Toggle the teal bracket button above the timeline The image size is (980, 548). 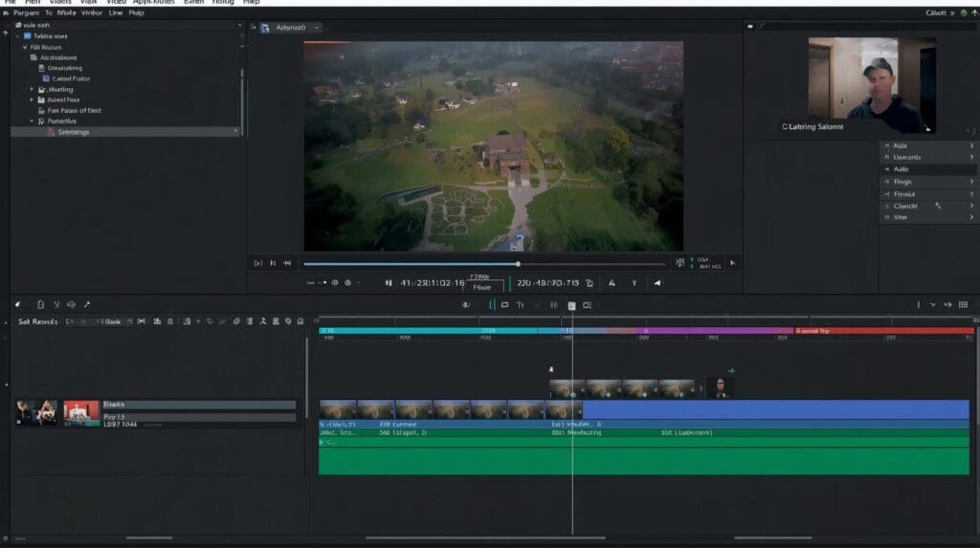point(492,305)
